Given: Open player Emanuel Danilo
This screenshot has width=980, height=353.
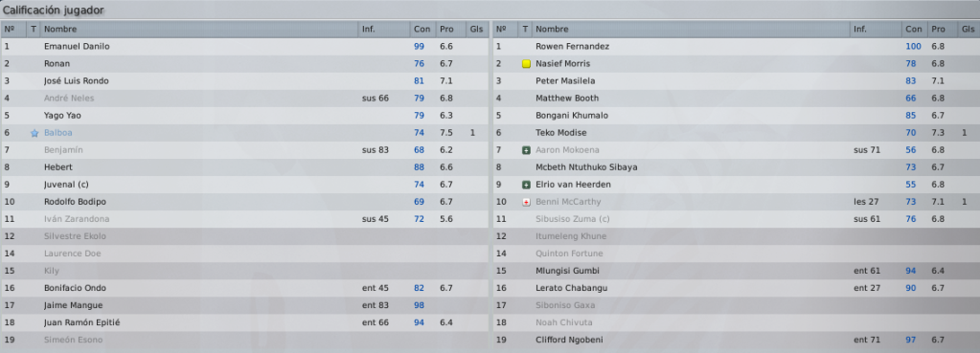Looking at the screenshot, I should pyautogui.click(x=77, y=46).
